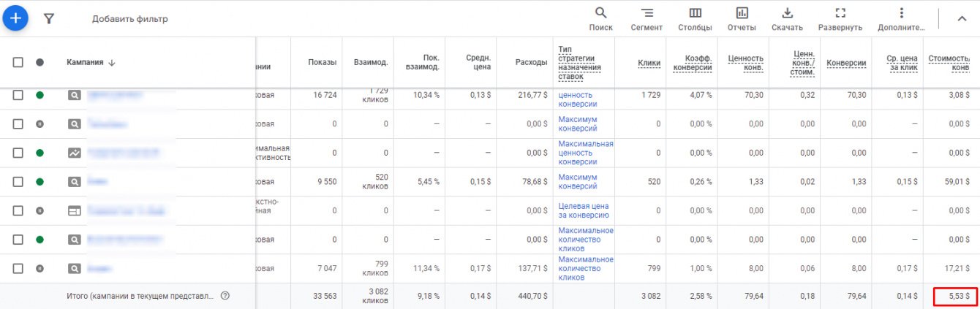Click the filter funnel icon
The width and height of the screenshot is (980, 309).
(x=49, y=19)
